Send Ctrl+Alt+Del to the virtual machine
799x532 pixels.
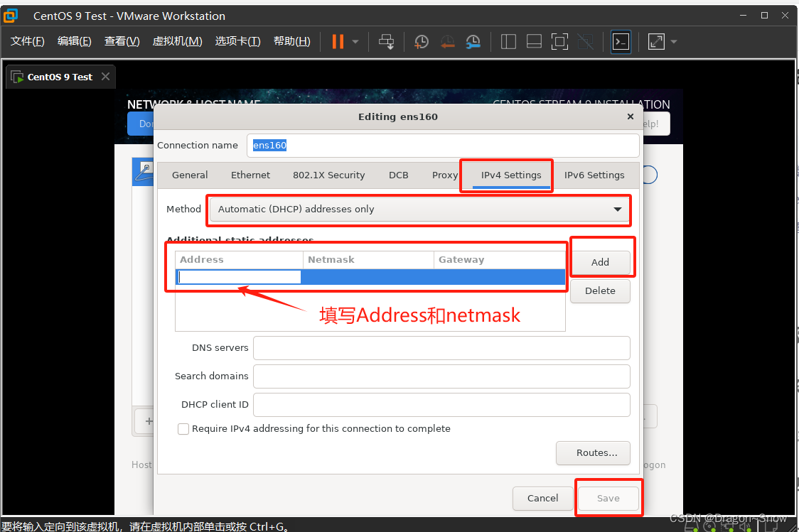coord(386,42)
